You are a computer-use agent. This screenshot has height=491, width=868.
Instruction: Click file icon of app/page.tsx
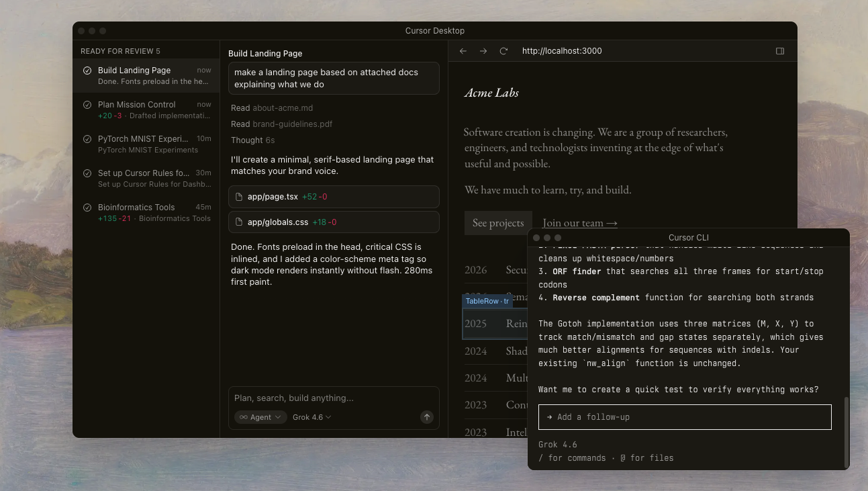(239, 197)
